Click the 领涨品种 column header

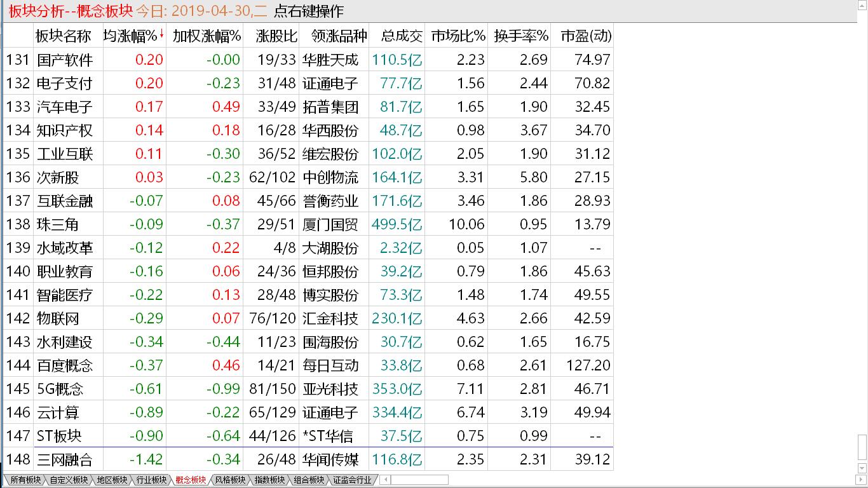click(335, 36)
